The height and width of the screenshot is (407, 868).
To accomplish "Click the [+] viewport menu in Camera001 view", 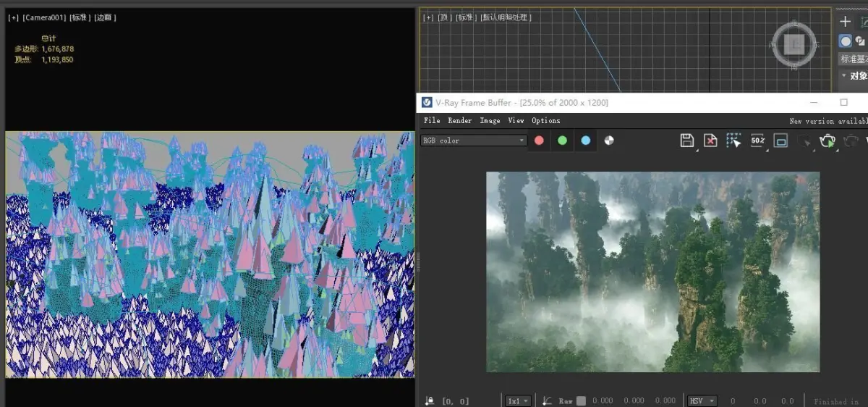I will 13,17.
